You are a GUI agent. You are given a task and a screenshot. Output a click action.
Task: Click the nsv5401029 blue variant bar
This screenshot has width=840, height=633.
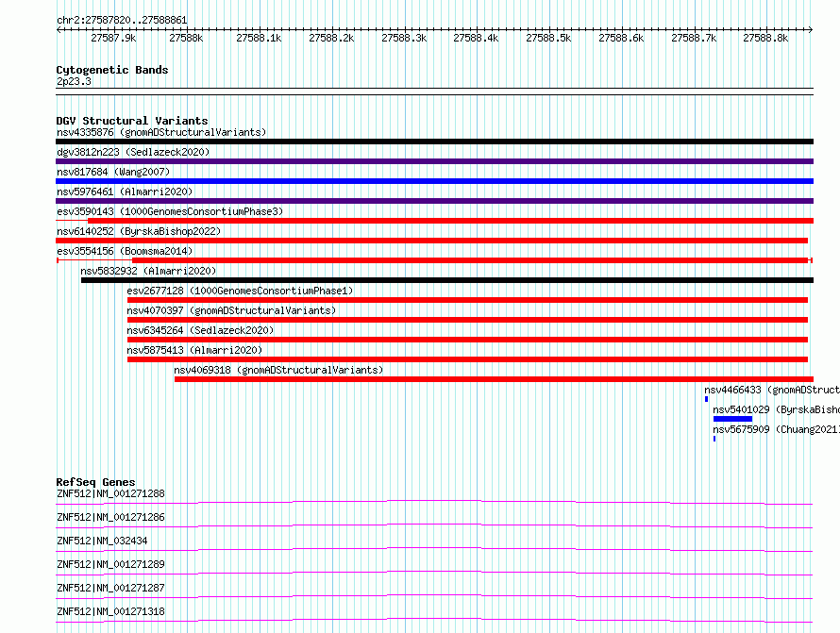(732, 419)
